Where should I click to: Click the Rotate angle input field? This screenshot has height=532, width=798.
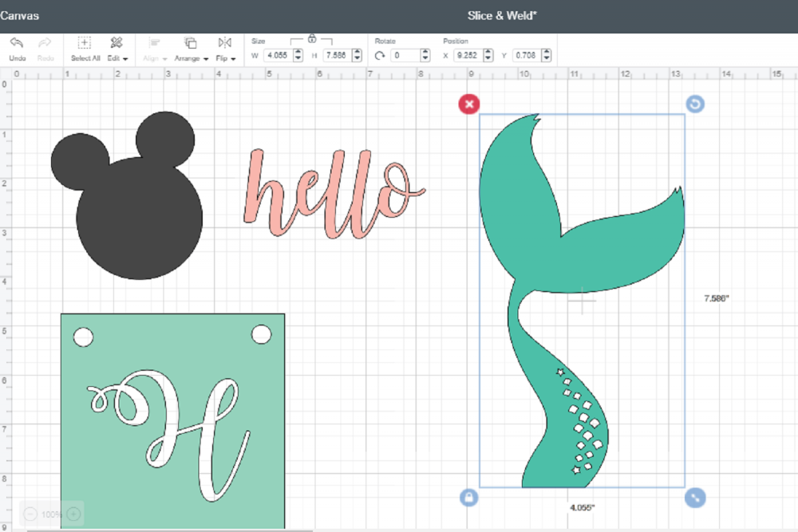click(405, 55)
